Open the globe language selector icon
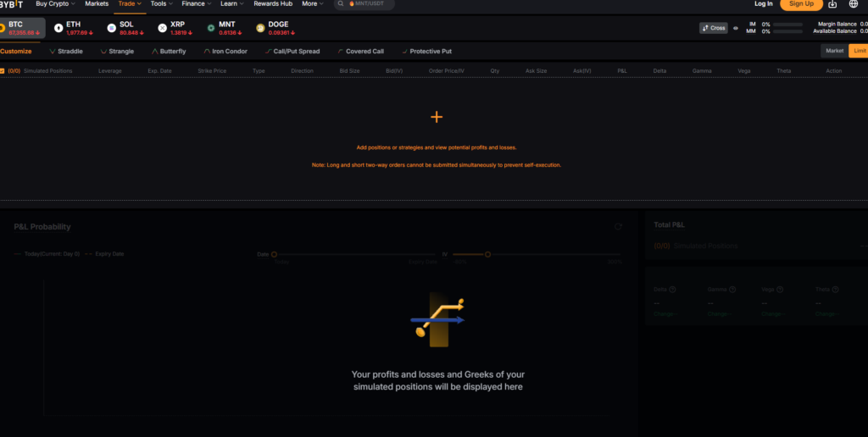This screenshot has width=868, height=437. point(853,4)
